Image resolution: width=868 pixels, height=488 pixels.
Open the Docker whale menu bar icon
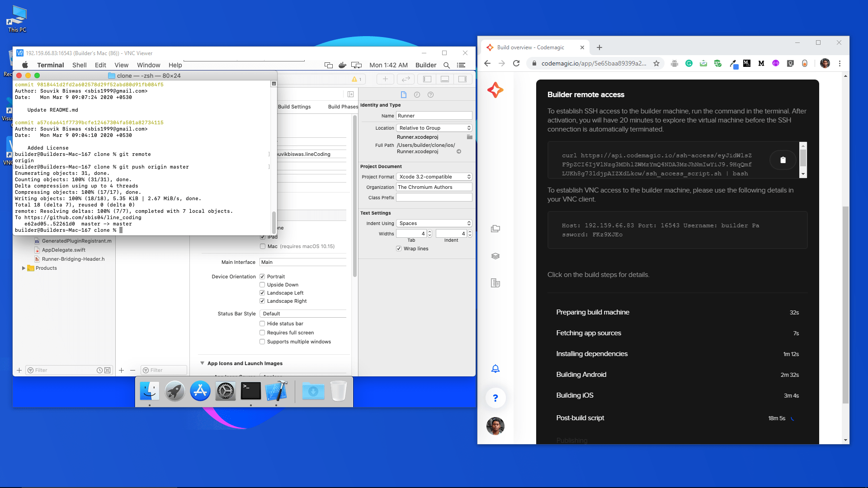(x=343, y=65)
